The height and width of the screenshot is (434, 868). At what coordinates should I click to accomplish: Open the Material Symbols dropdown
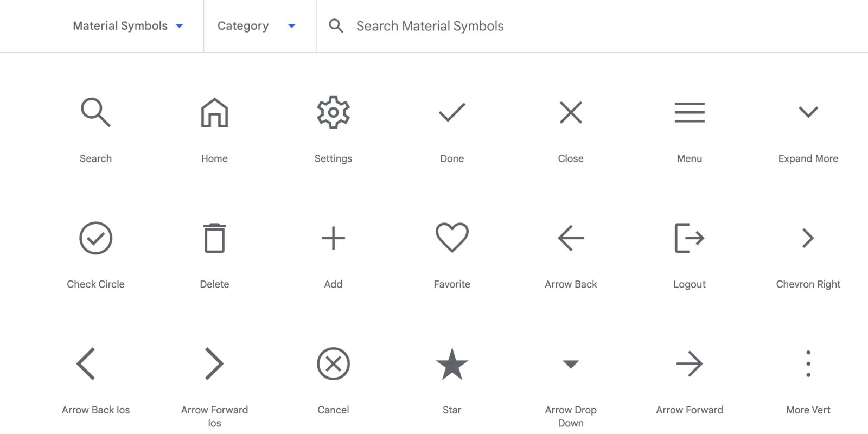point(128,26)
